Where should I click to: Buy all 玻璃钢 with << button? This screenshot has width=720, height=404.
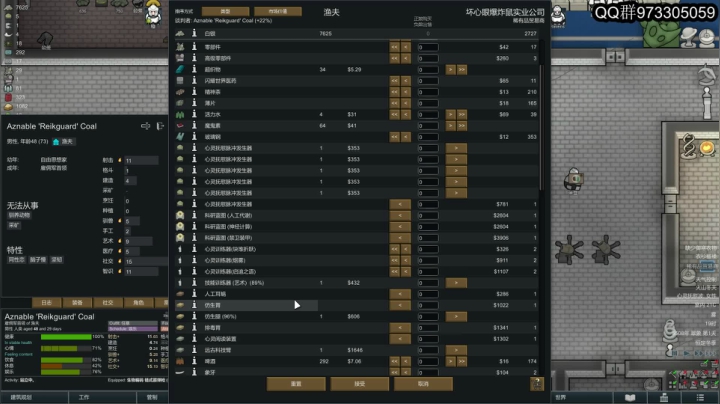coord(394,137)
